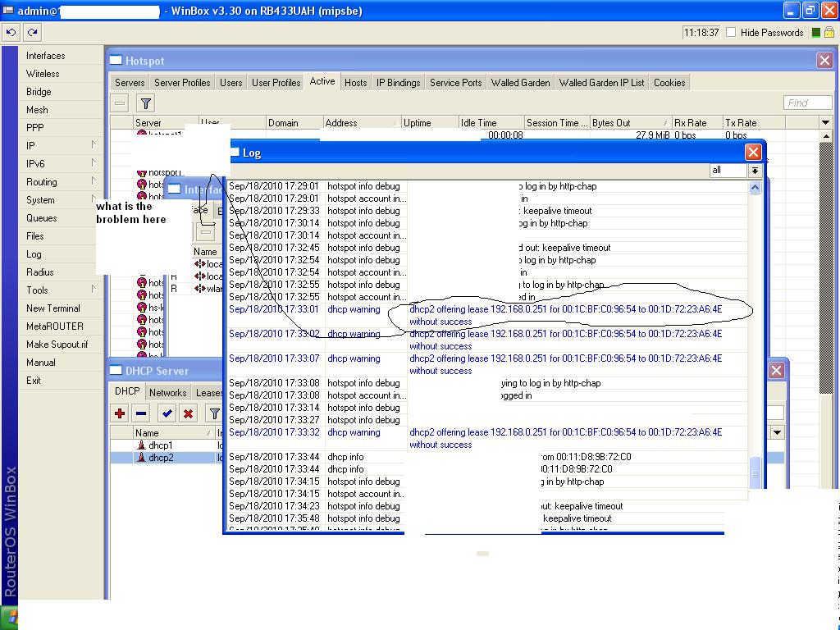Click Exit in the sidebar

point(33,380)
